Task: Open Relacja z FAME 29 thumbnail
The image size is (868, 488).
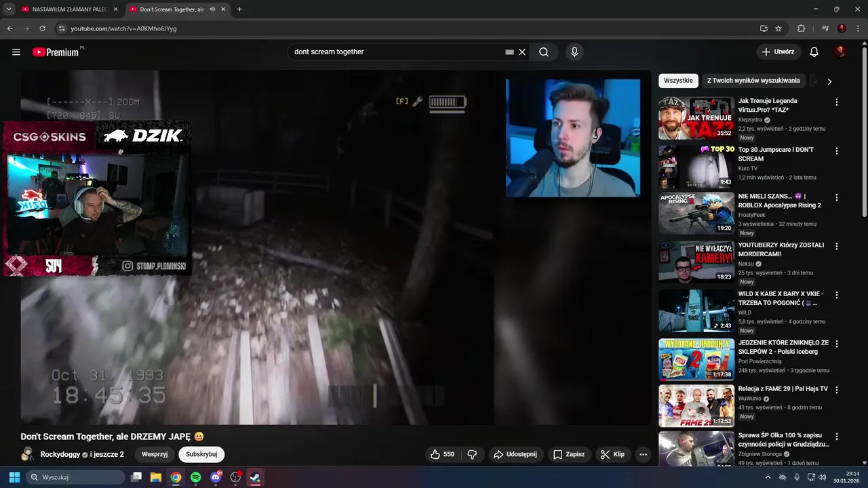Action: pyautogui.click(x=696, y=407)
